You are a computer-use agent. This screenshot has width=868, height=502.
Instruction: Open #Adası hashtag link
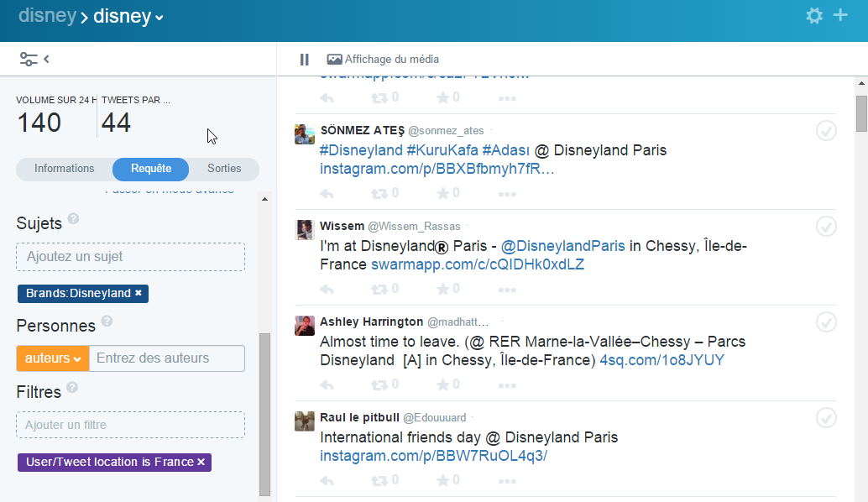[506, 150]
